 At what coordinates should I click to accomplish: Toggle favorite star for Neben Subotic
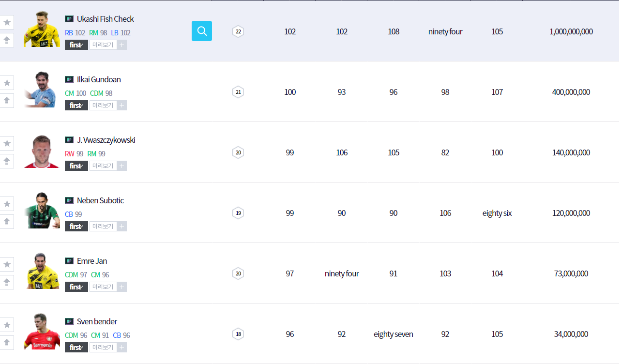(x=7, y=204)
